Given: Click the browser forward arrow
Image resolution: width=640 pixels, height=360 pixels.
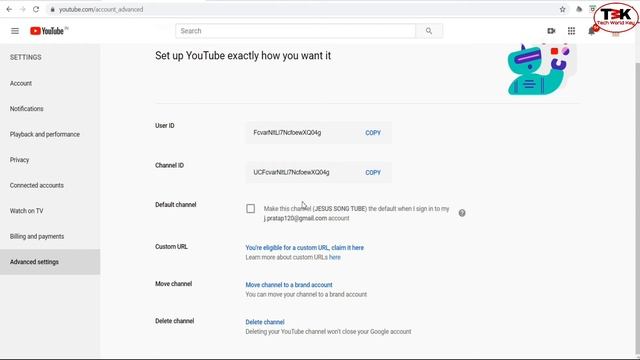Looking at the screenshot, I should point(22,9).
